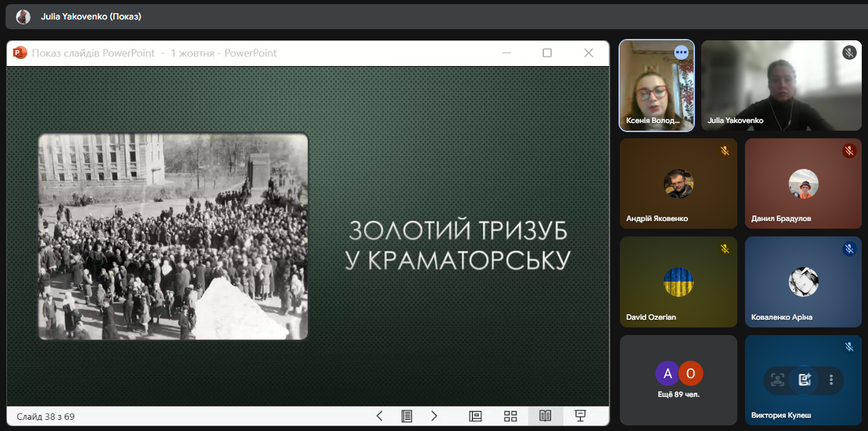Open the slide notes icon between arrows
This screenshot has width=868, height=431.
point(407,416)
